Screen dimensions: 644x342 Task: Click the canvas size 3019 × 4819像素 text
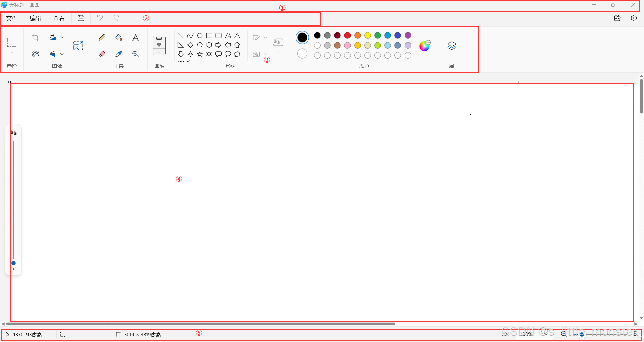coord(143,334)
